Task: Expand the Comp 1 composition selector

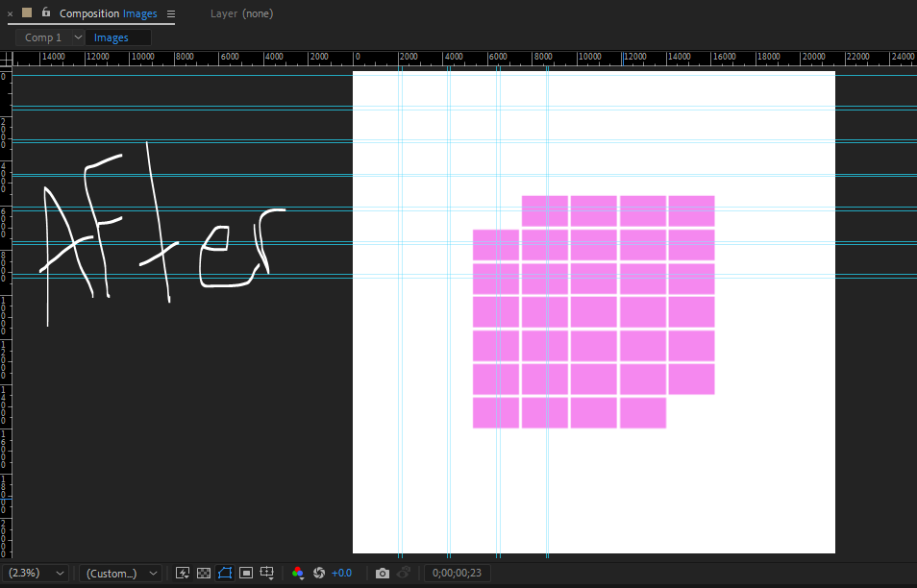Action: [48, 37]
